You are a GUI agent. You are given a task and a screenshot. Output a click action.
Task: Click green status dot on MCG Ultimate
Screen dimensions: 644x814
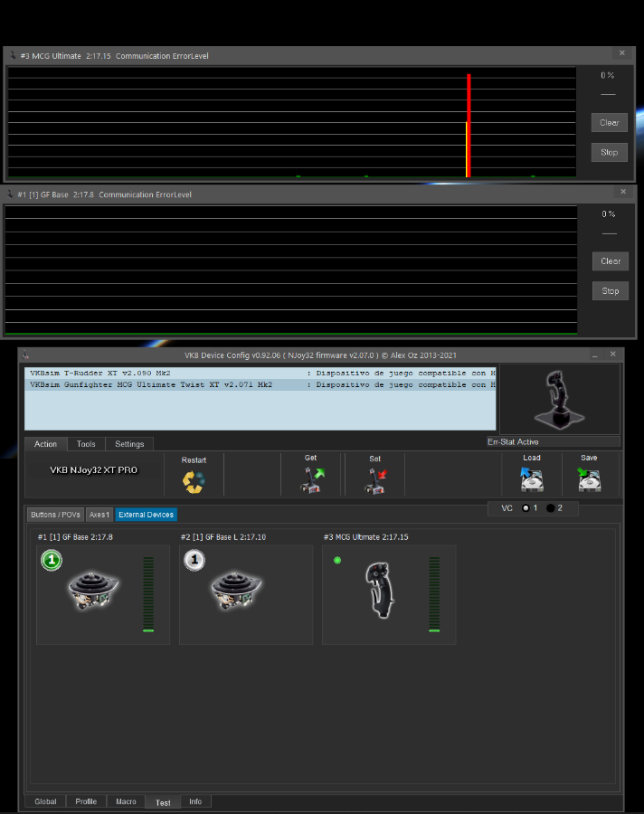pyautogui.click(x=337, y=560)
